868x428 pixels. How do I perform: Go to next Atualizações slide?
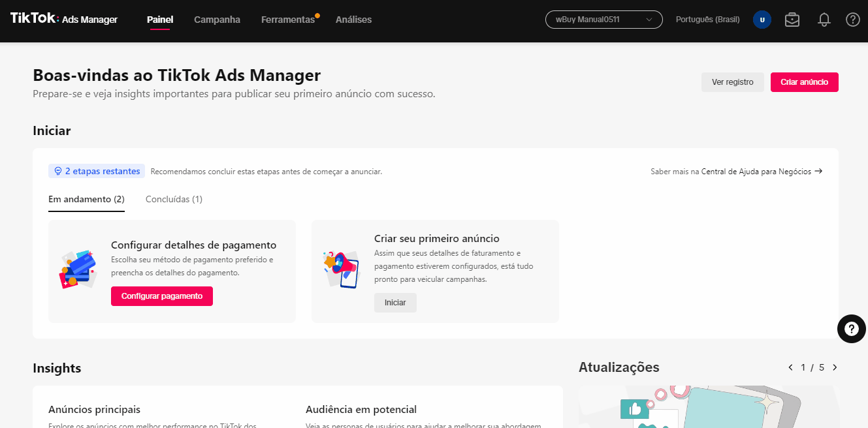pyautogui.click(x=834, y=367)
